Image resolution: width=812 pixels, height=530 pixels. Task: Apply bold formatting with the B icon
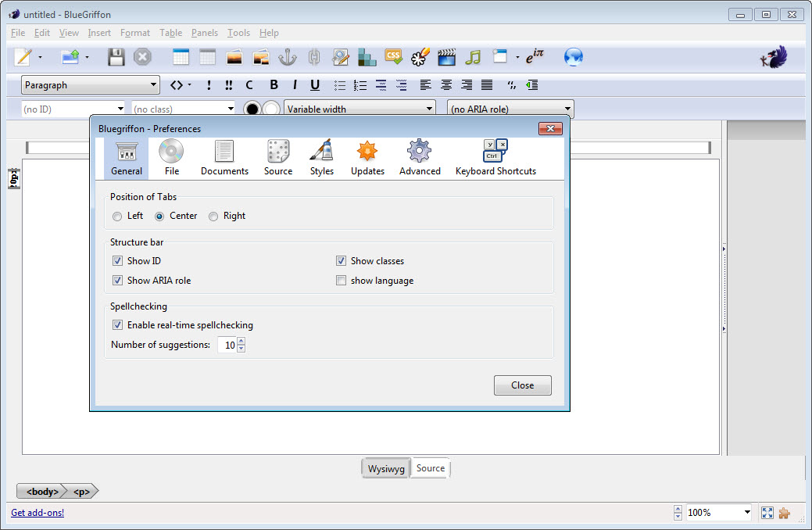point(274,85)
